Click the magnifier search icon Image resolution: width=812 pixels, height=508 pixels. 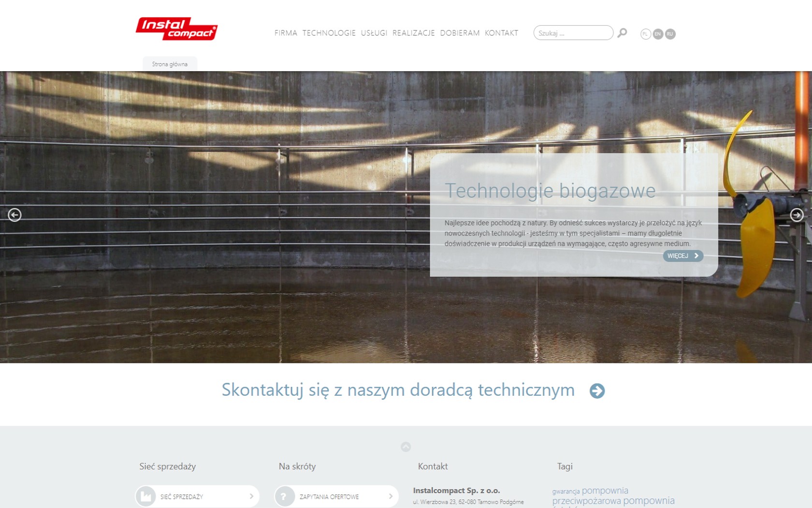click(x=623, y=33)
